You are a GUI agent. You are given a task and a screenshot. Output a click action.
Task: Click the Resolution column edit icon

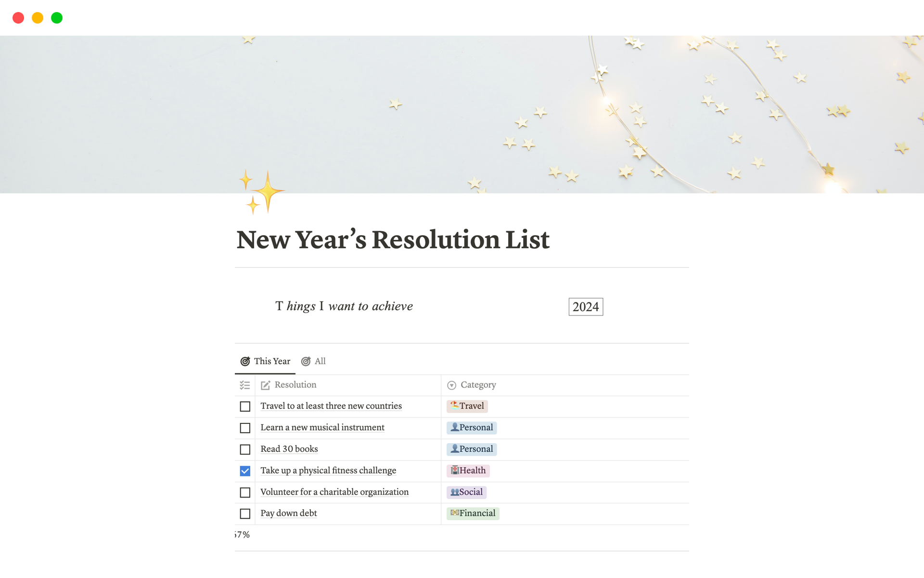(x=265, y=385)
